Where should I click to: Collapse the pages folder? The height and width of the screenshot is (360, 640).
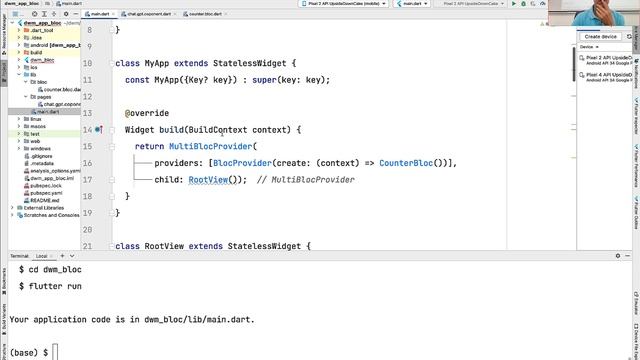(26, 97)
